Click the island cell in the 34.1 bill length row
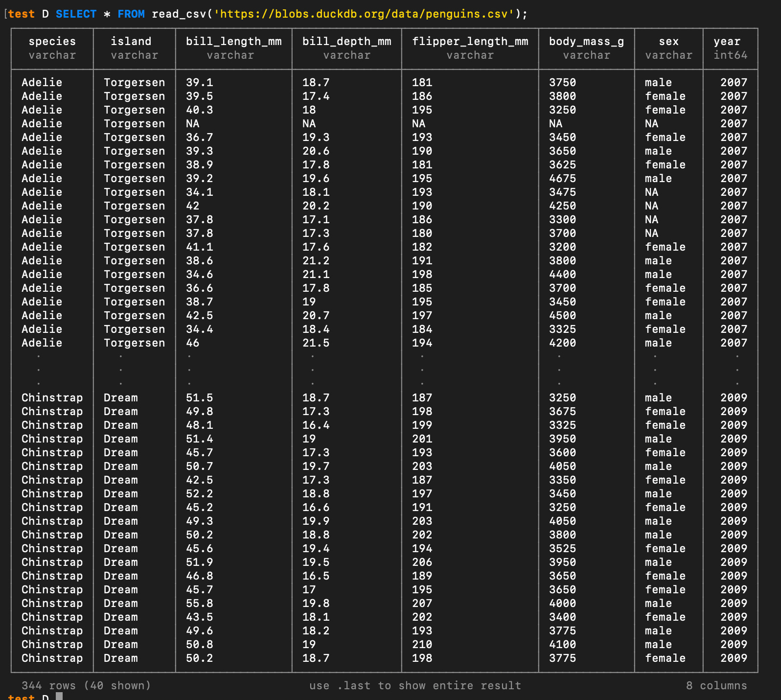Image resolution: width=781 pixels, height=700 pixels. coord(135,192)
